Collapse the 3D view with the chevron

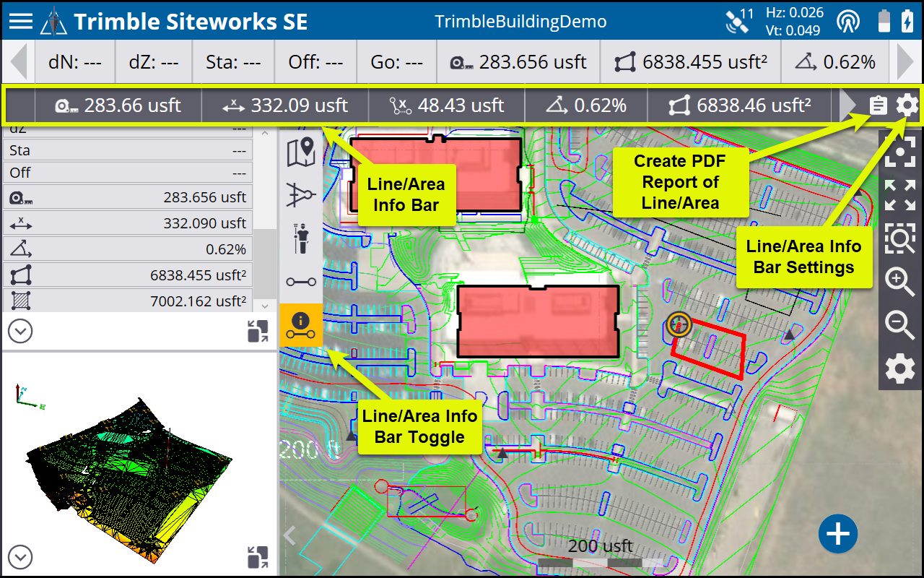point(20,557)
